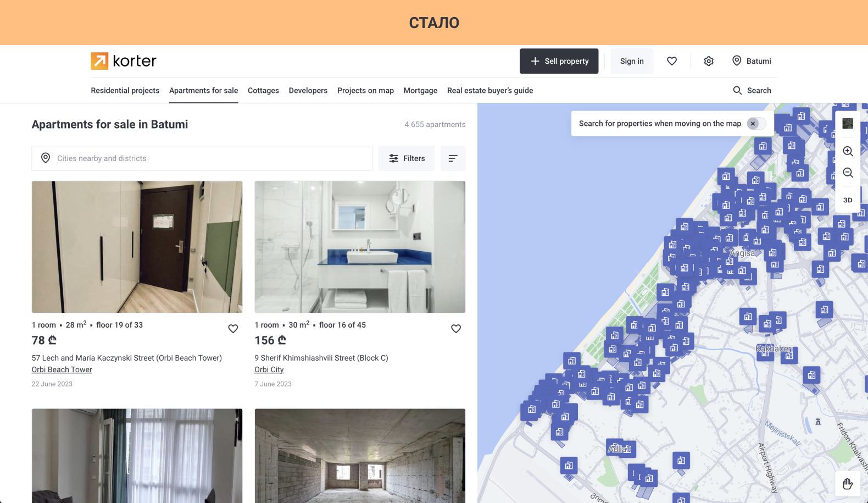868x503 pixels.
Task: Open listing at 57 Lech and Maria Kaczynski Street
Action: [127, 358]
